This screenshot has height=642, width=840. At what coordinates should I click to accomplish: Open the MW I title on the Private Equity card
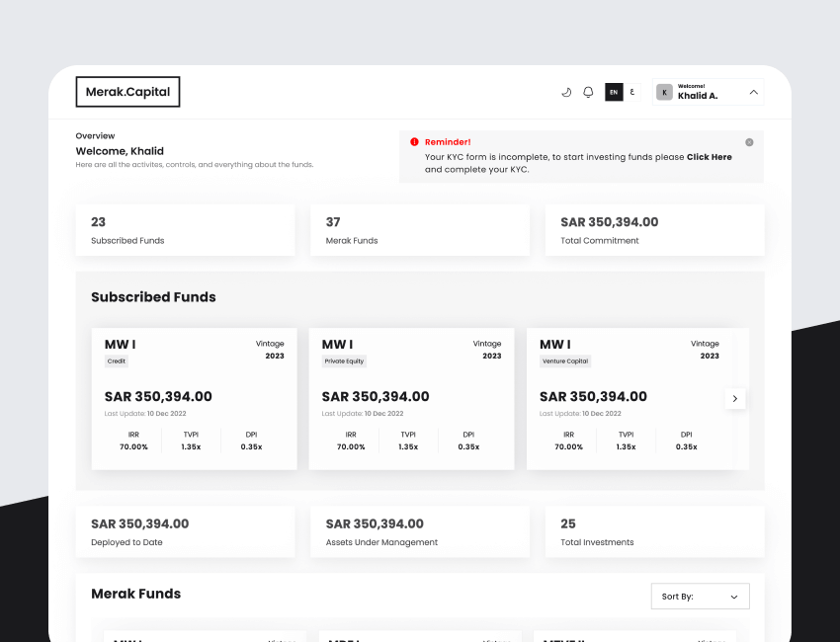338,345
